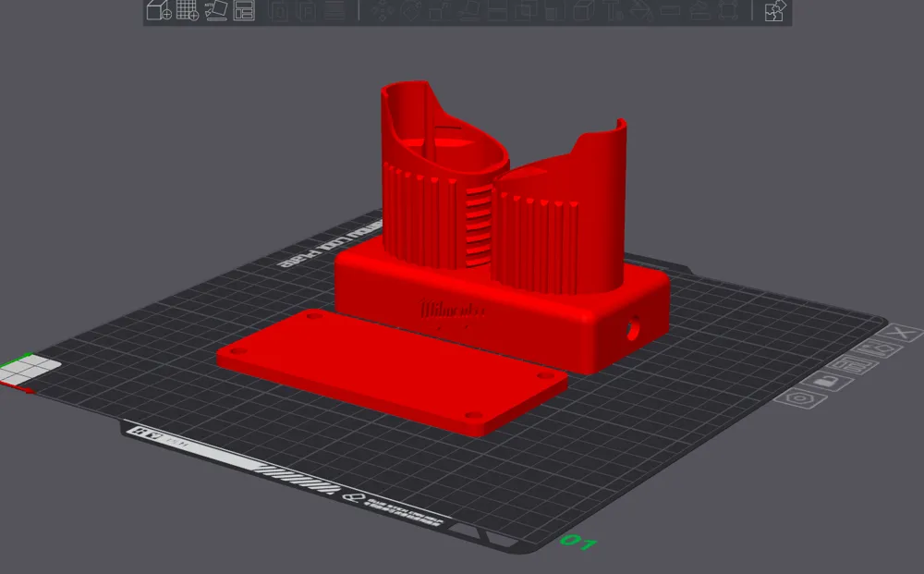Click the puzzle-piece plugin icon in toolbar
This screenshot has width=924, height=574.
[x=774, y=13]
